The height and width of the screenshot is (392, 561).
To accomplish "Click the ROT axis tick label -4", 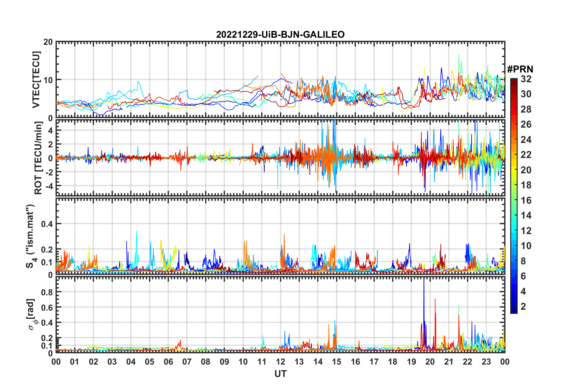I will [49, 186].
